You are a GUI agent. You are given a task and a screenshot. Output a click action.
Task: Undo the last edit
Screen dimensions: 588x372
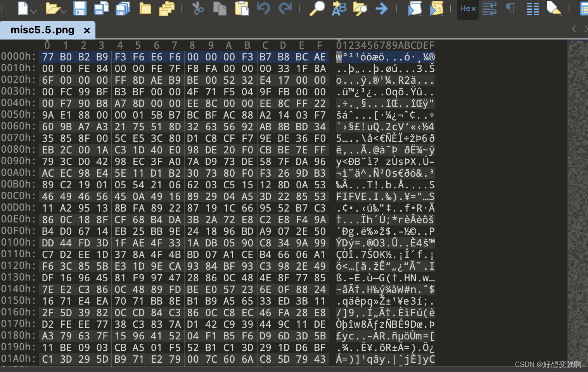pos(263,8)
